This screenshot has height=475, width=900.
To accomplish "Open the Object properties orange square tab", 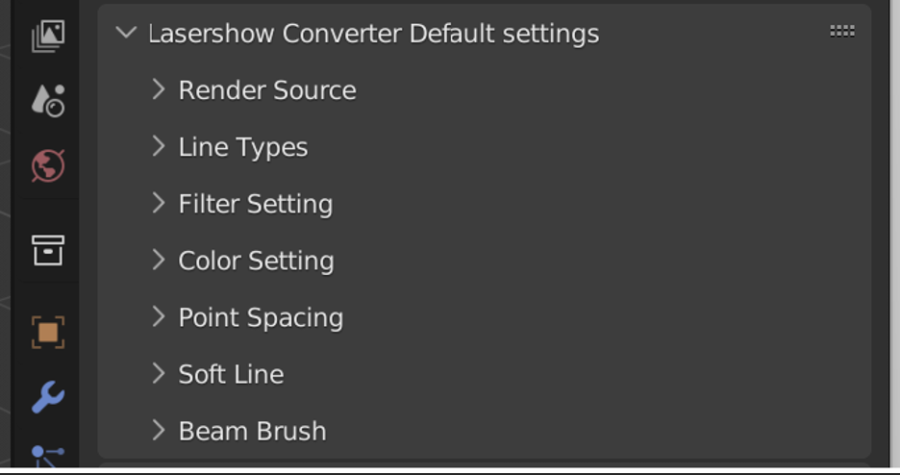I will coord(47,332).
